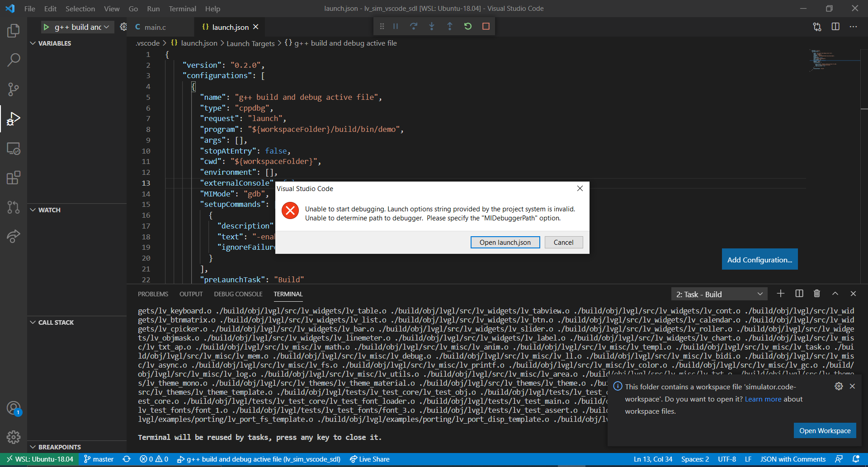The height and width of the screenshot is (467, 868).
Task: Stop the debug session with Stop icon
Action: [x=486, y=27]
